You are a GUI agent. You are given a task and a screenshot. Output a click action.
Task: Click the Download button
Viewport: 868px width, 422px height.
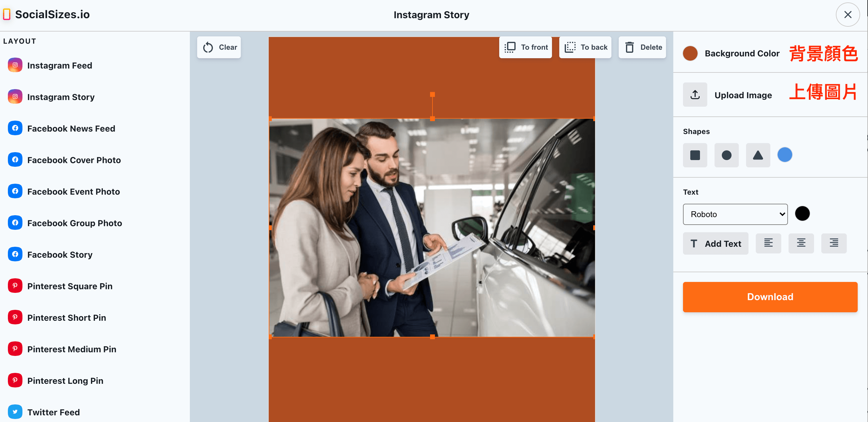pyautogui.click(x=771, y=296)
